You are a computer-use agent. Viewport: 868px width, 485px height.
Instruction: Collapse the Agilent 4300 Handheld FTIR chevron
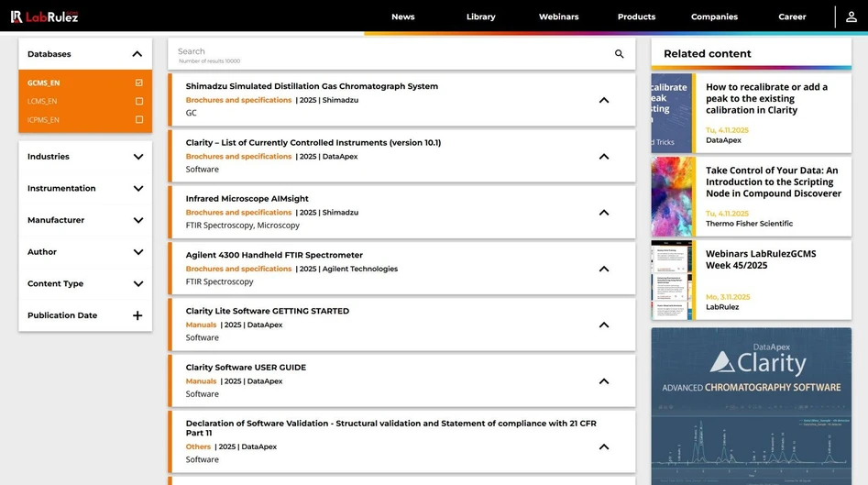point(604,269)
